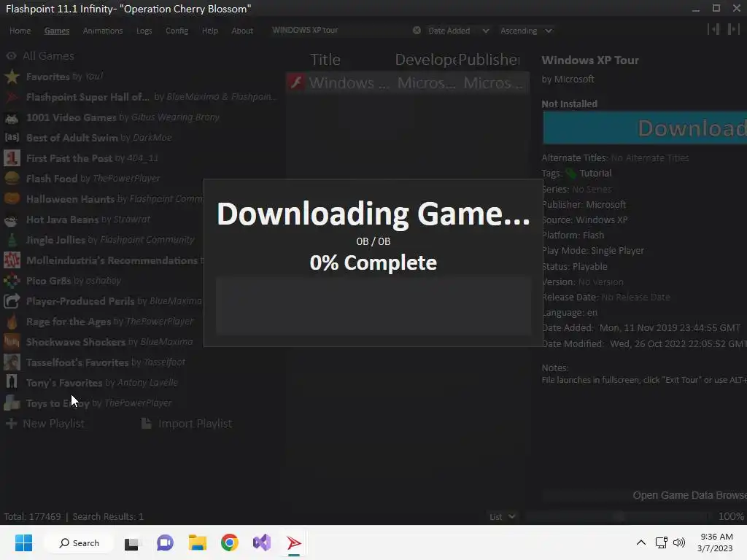This screenshot has width=747, height=560.
Task: Click the Player-Produced Perils share icon
Action: coord(12,301)
